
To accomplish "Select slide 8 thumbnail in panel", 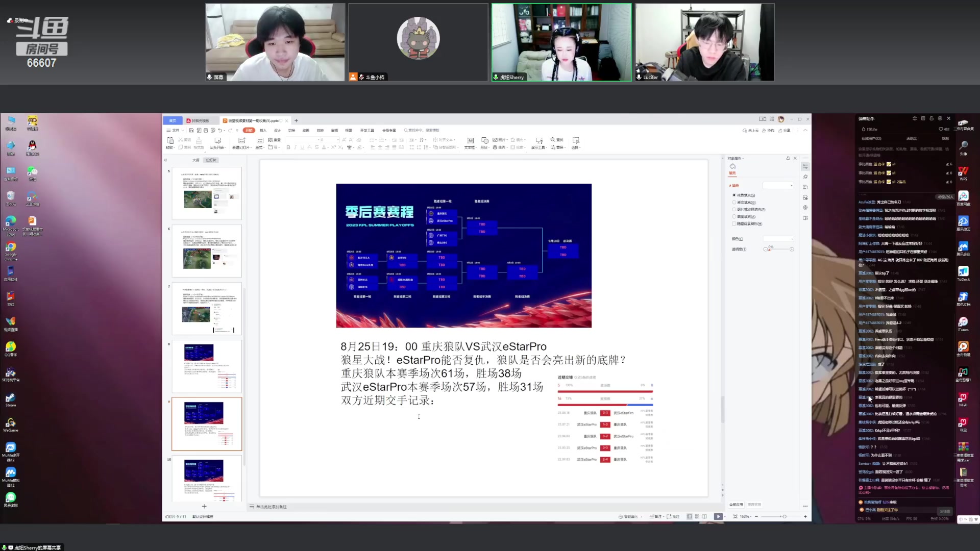I will 207,366.
